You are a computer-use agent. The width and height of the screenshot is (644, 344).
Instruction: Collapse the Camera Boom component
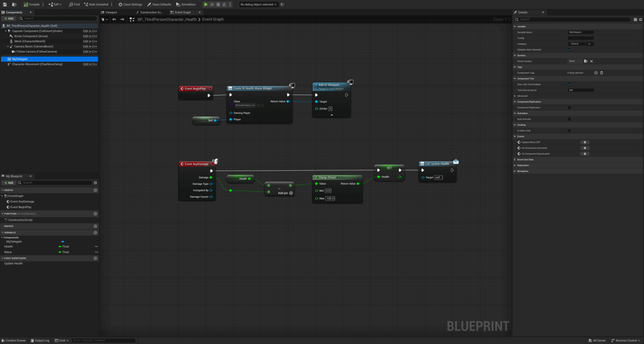8,47
